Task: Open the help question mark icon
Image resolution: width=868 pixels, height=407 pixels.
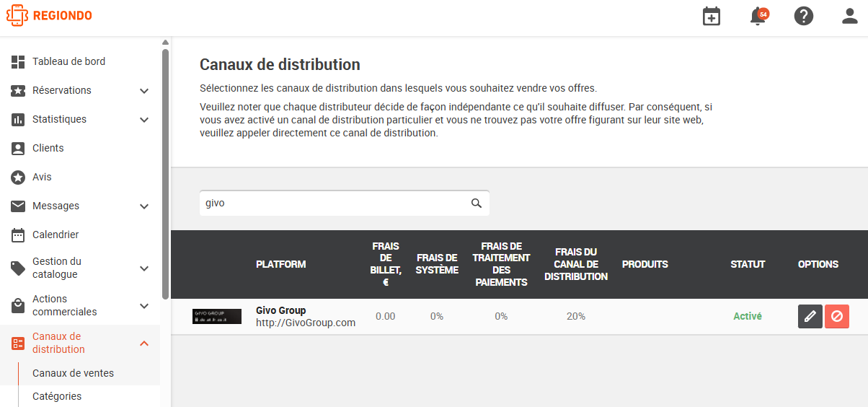Action: (x=804, y=16)
